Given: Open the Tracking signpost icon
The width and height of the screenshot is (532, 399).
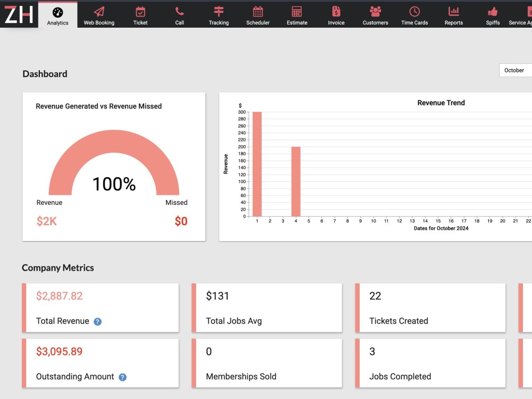Looking at the screenshot, I should [x=219, y=12].
